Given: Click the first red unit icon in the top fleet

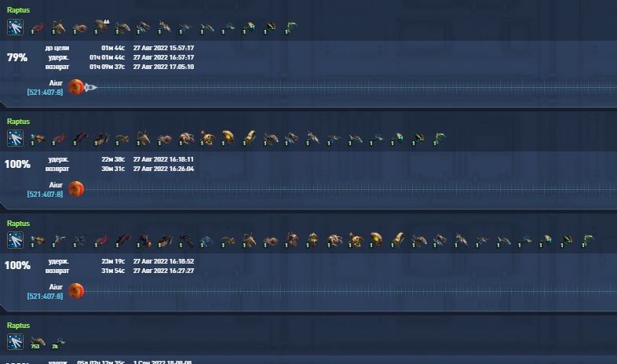Looking at the screenshot, I should (x=38, y=28).
